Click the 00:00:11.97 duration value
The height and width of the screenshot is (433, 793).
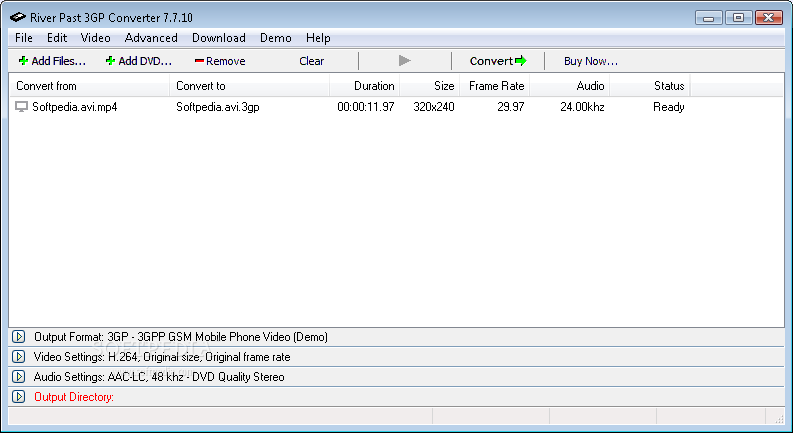pos(366,107)
